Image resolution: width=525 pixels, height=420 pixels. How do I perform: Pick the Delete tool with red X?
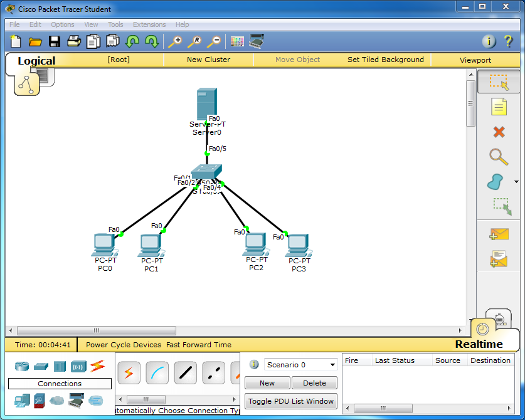498,132
